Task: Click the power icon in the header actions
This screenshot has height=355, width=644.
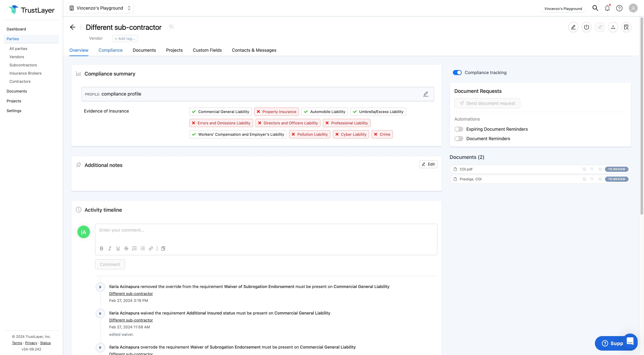Action: coord(586,27)
